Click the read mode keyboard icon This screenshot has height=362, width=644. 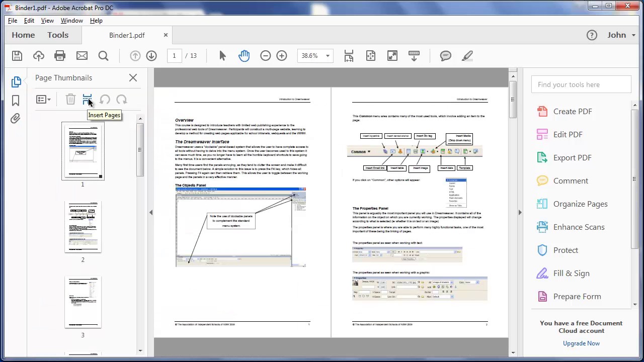pyautogui.click(x=414, y=56)
